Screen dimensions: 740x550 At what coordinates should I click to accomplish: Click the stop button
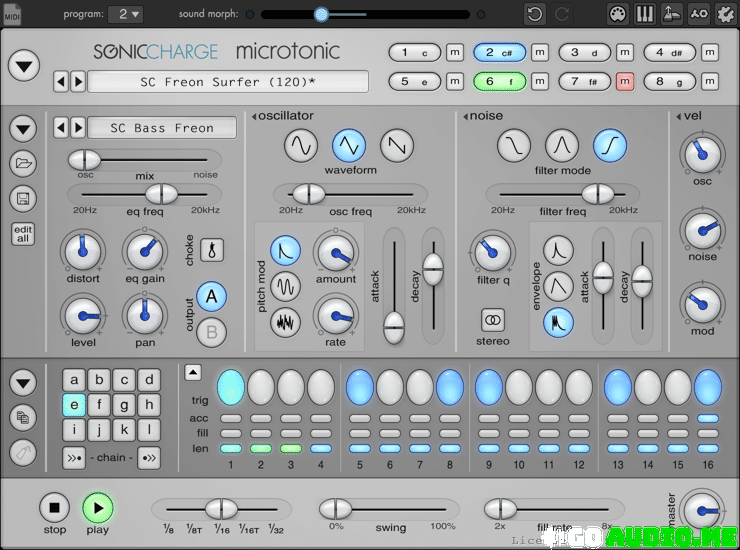coord(54,508)
